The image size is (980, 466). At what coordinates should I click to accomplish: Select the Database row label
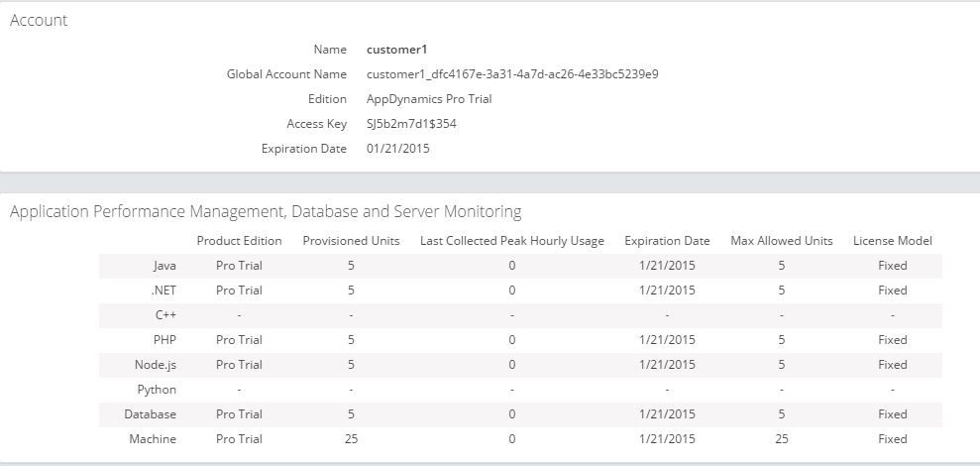(x=150, y=414)
